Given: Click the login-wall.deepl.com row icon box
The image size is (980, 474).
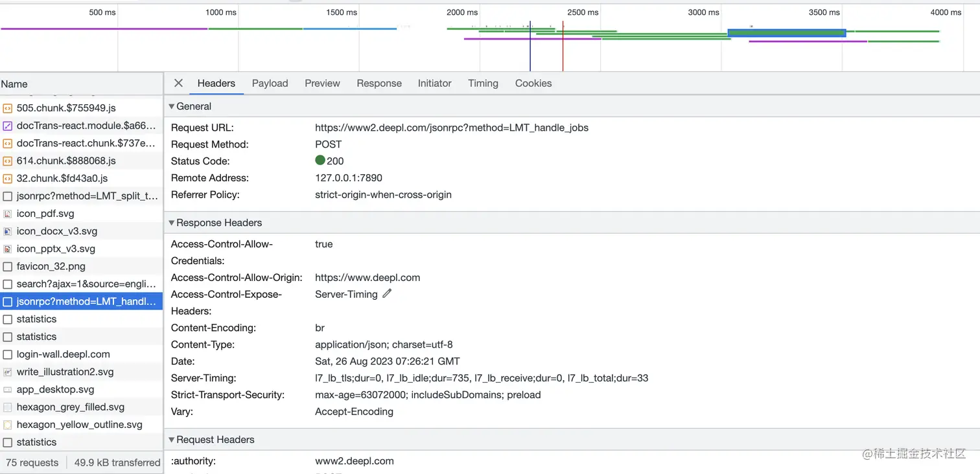Looking at the screenshot, I should point(8,354).
